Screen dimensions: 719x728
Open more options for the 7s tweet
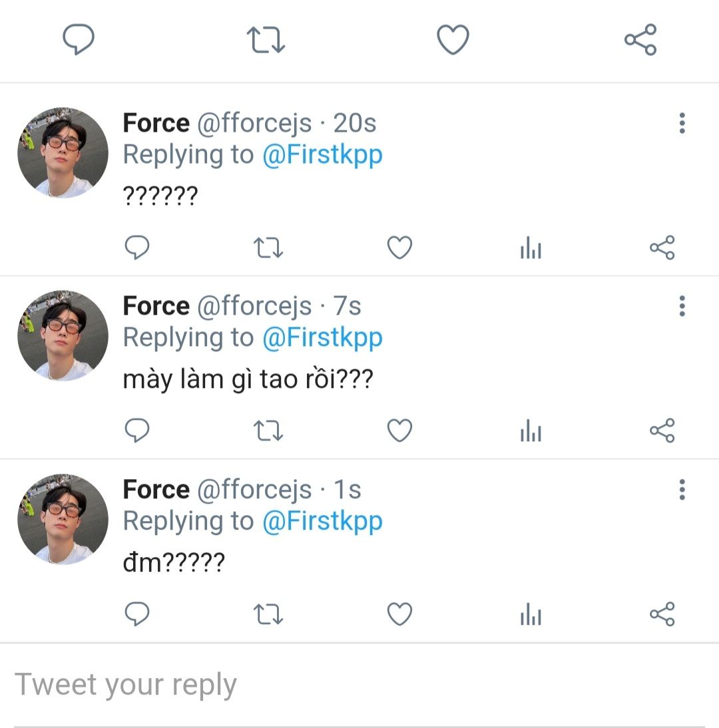point(682,306)
